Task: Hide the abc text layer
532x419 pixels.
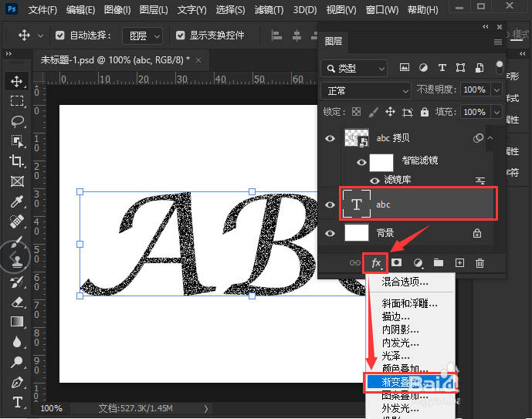Action: click(x=330, y=204)
